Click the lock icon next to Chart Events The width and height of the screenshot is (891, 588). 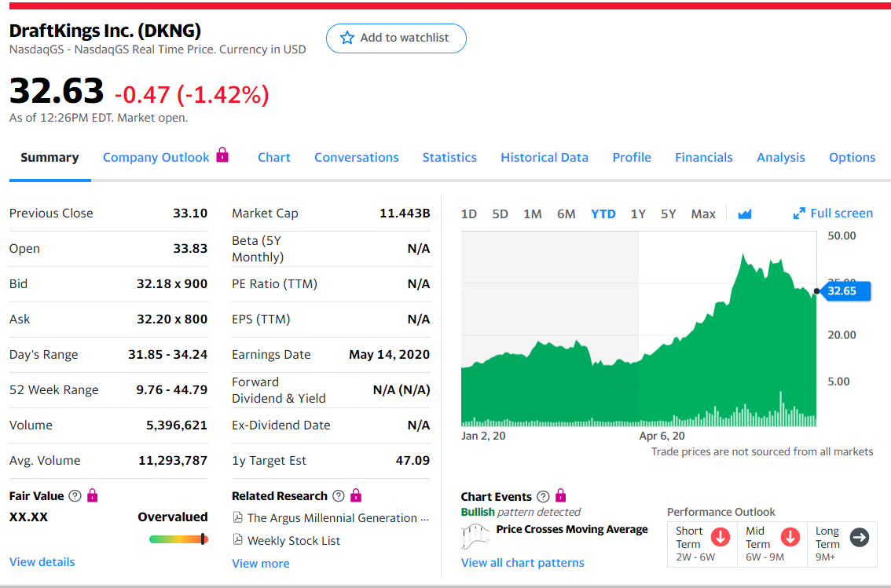[561, 495]
